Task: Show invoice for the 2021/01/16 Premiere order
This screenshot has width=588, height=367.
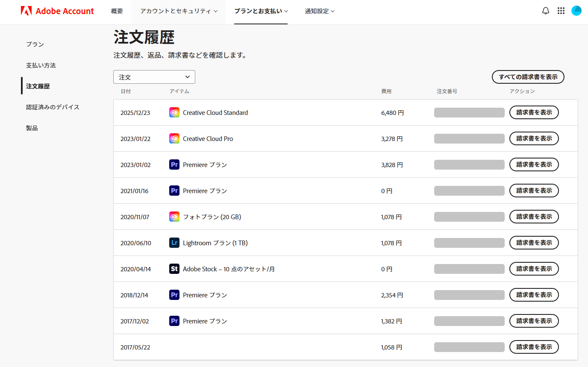Action: [x=534, y=191]
